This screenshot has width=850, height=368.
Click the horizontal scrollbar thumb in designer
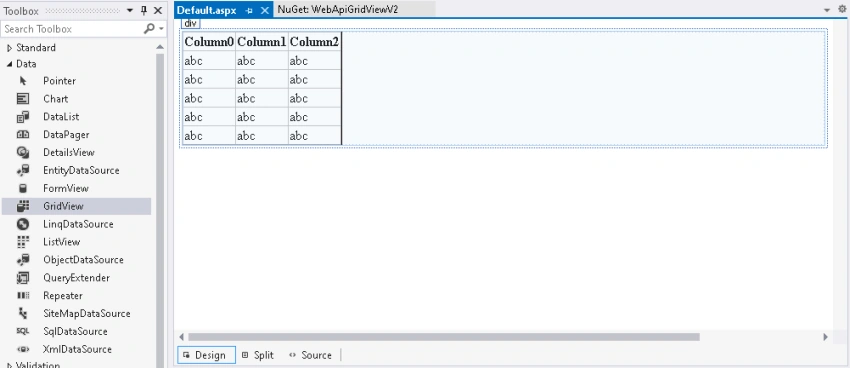pos(443,337)
